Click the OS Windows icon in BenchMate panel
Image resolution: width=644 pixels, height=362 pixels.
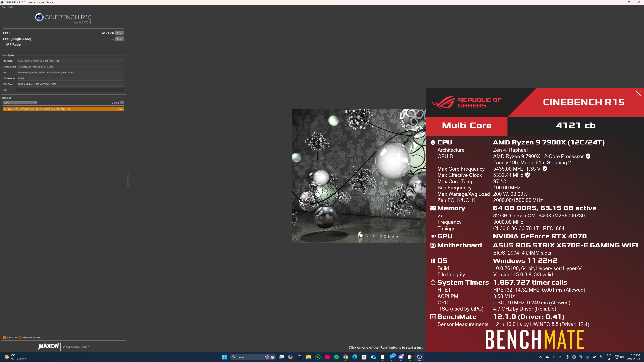tap(433, 261)
